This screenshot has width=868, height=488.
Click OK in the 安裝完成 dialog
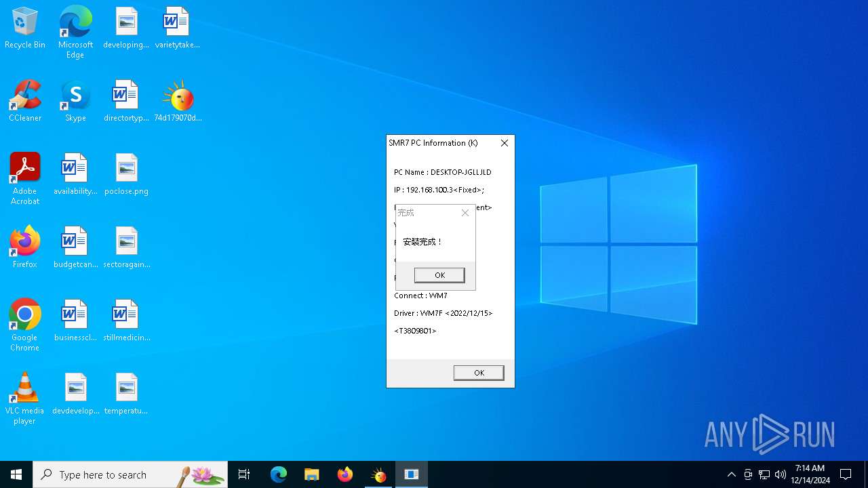(439, 274)
